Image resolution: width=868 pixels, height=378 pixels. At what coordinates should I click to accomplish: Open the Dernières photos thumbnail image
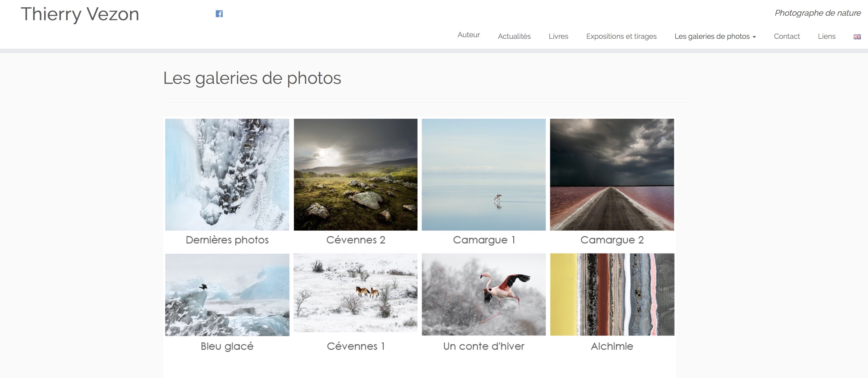[227, 174]
